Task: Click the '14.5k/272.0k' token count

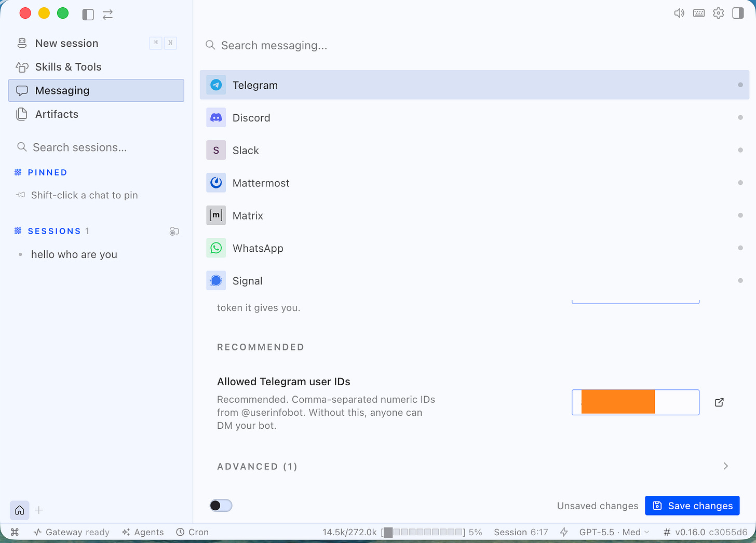Action: [x=349, y=532]
